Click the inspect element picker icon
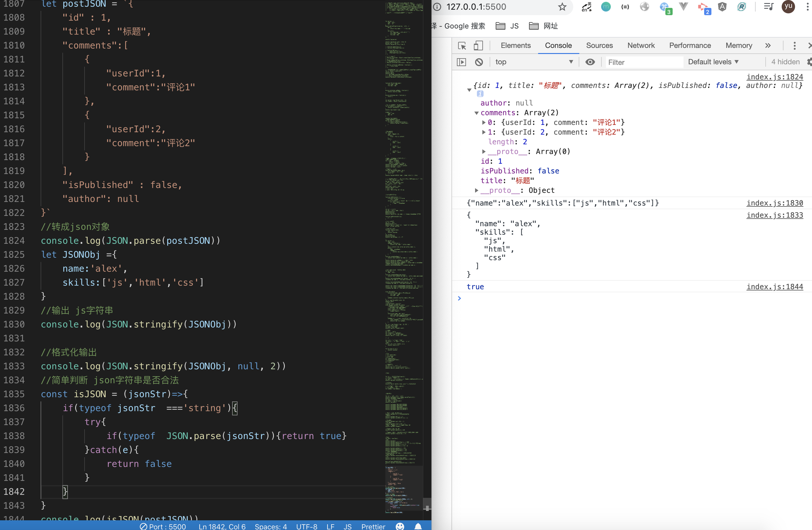The height and width of the screenshot is (530, 812). pyautogui.click(x=462, y=46)
